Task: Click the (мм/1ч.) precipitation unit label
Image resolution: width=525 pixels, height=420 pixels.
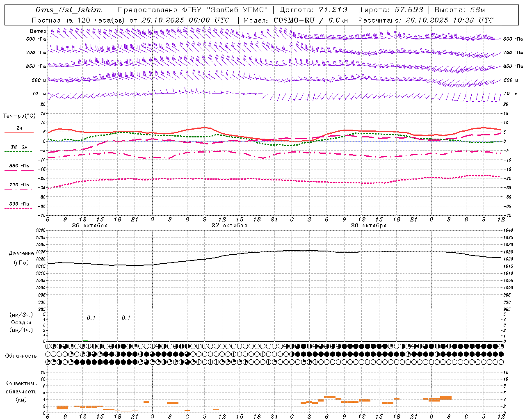Action: pyautogui.click(x=21, y=330)
